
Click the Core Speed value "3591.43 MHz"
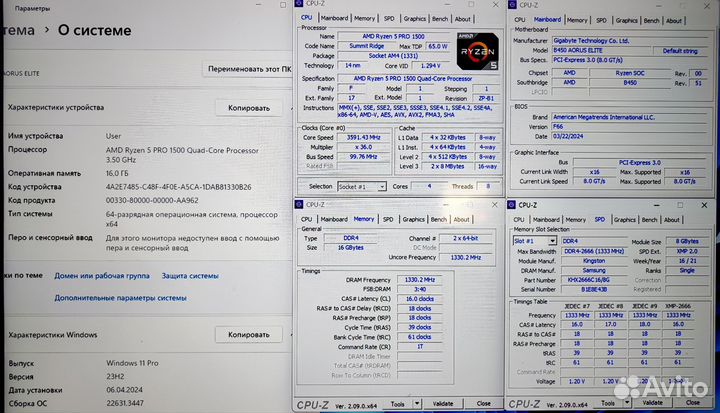[364, 137]
